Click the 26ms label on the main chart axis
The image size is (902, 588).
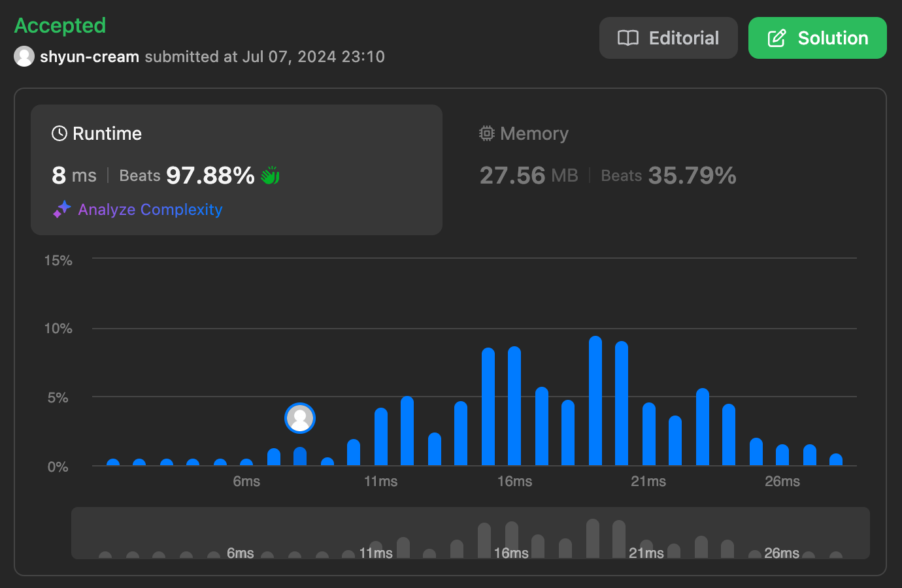pyautogui.click(x=782, y=482)
